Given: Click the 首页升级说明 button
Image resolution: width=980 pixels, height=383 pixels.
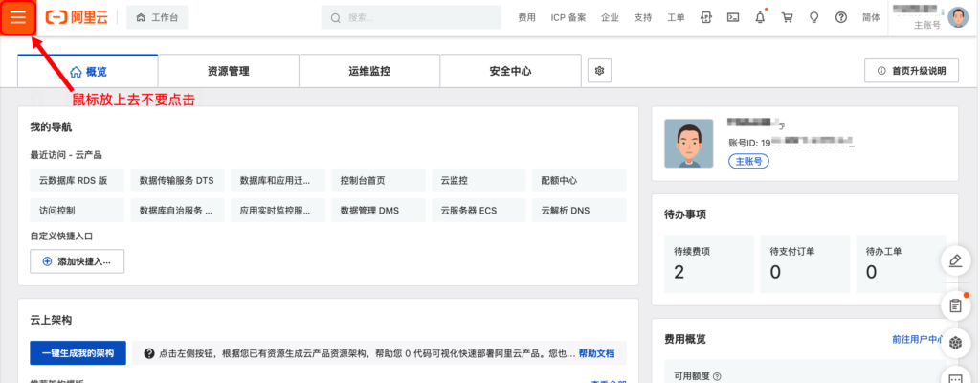Looking at the screenshot, I should coord(911,71).
